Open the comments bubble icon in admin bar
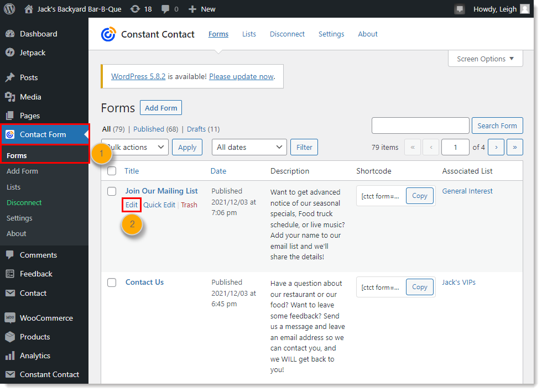 [x=165, y=9]
